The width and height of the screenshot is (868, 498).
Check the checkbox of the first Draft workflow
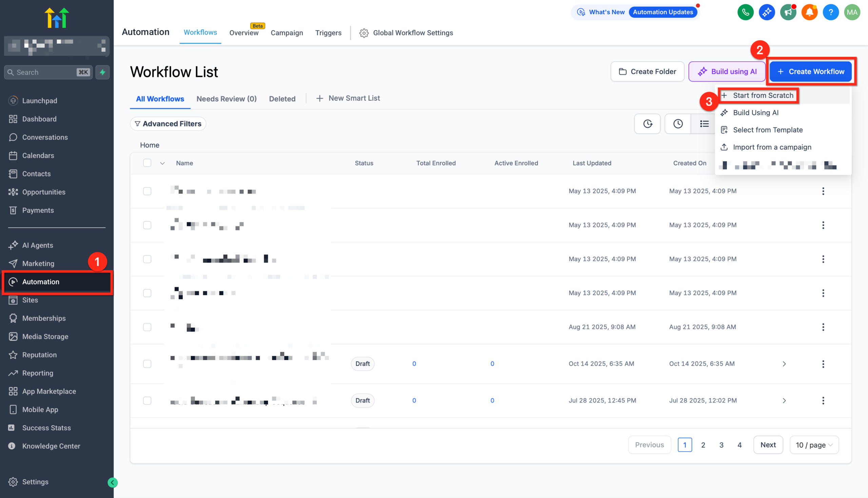tap(147, 364)
